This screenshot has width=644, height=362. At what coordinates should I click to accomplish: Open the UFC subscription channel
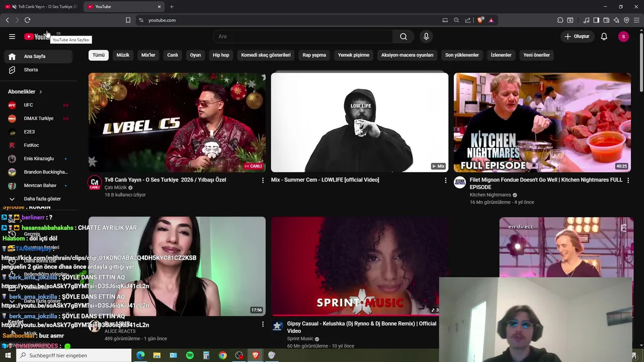point(38,105)
